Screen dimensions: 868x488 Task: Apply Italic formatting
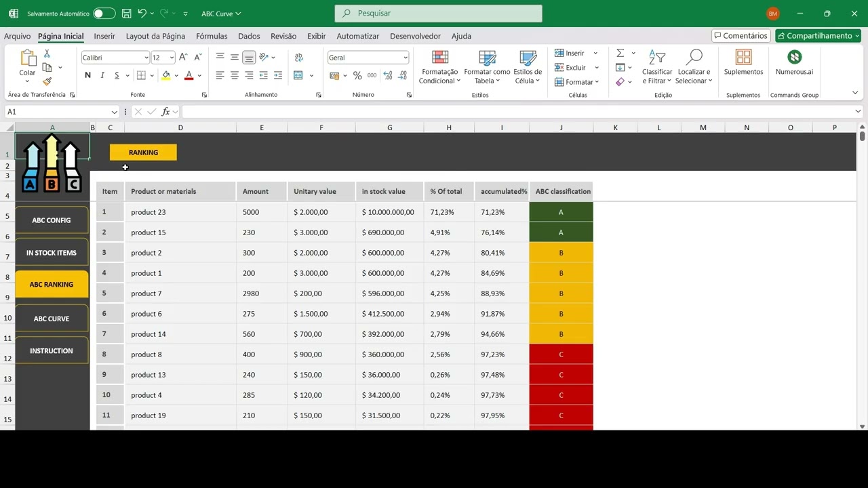click(x=102, y=75)
